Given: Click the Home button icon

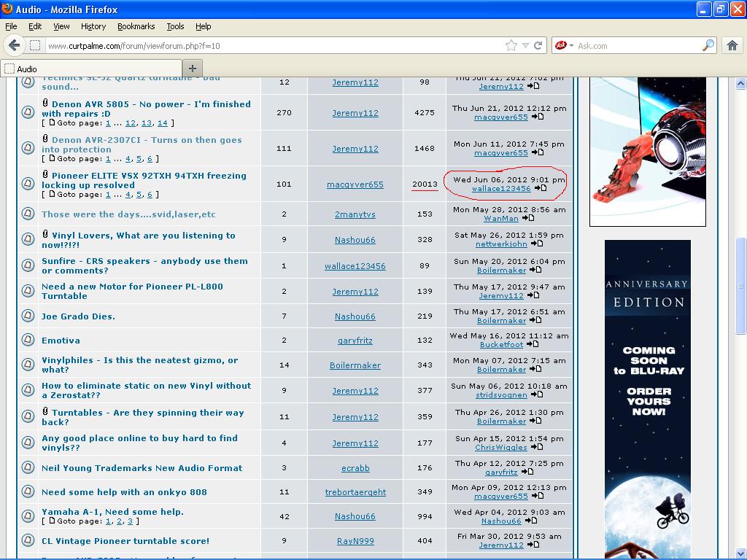Looking at the screenshot, I should pos(732,46).
